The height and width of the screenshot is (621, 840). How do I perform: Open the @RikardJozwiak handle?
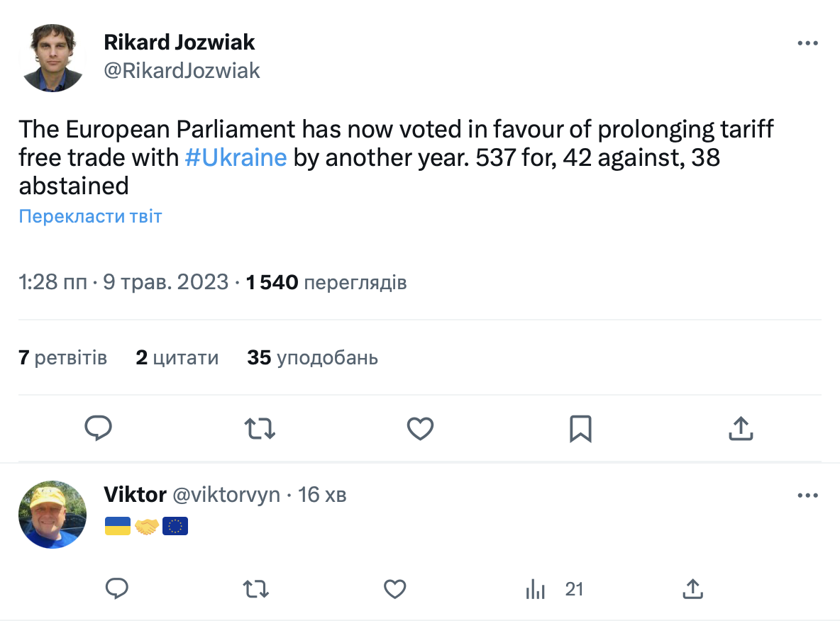click(182, 70)
